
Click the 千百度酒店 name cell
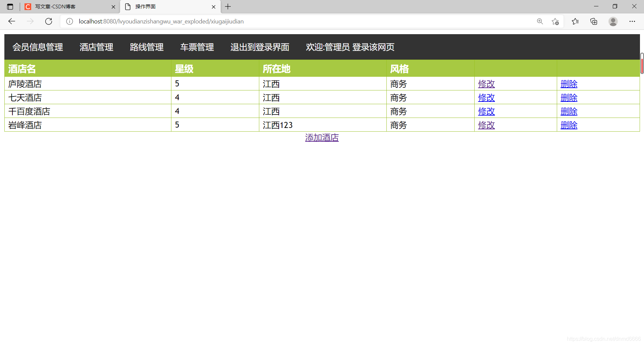click(88, 111)
